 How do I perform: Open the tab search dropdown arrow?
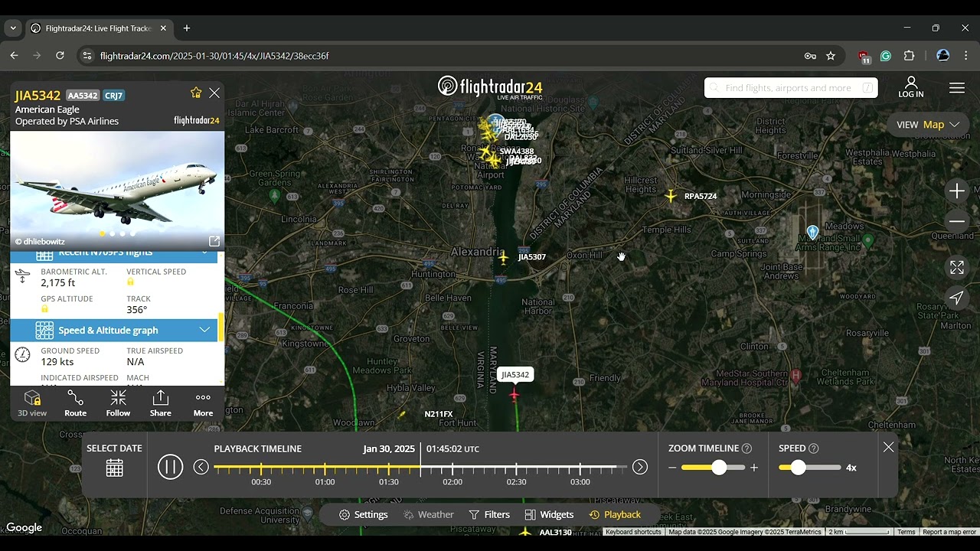click(13, 28)
